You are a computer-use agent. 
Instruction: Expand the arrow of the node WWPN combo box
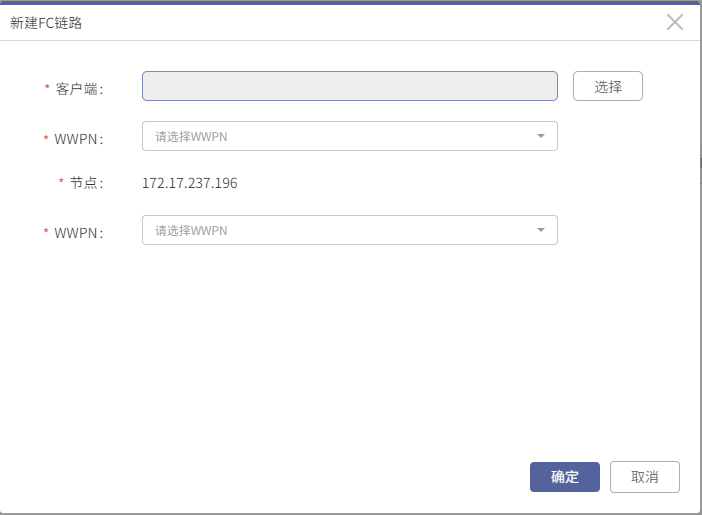541,230
